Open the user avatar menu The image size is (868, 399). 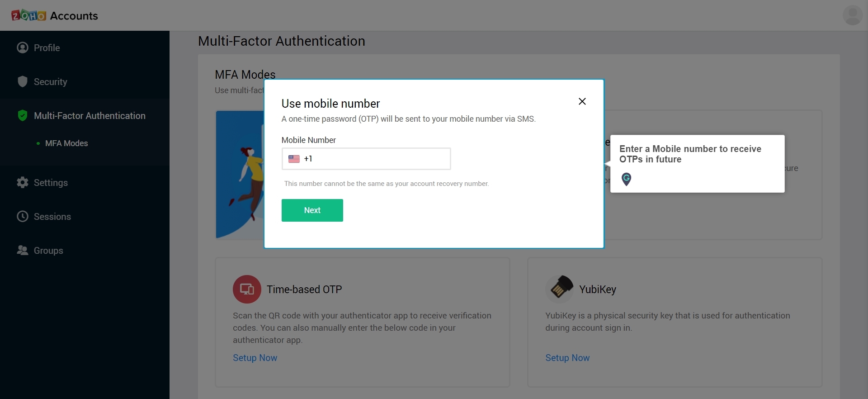(853, 15)
